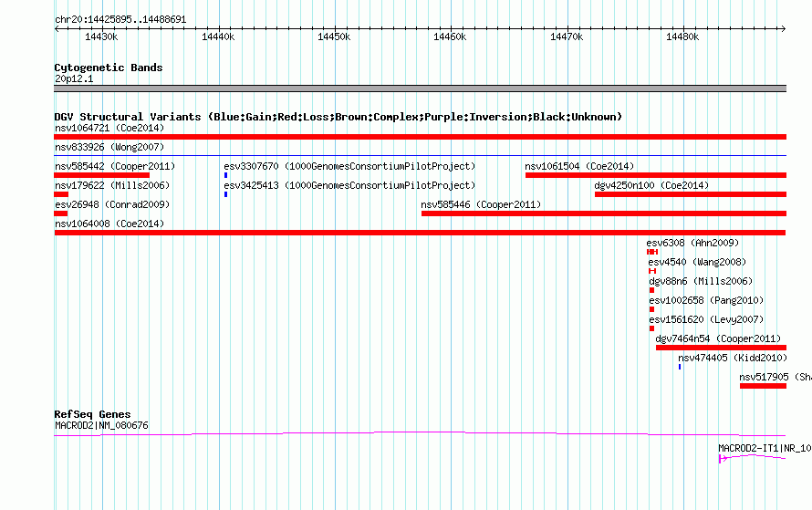Click the 14470k ruler tick label
The image size is (812, 510).
coord(567,36)
